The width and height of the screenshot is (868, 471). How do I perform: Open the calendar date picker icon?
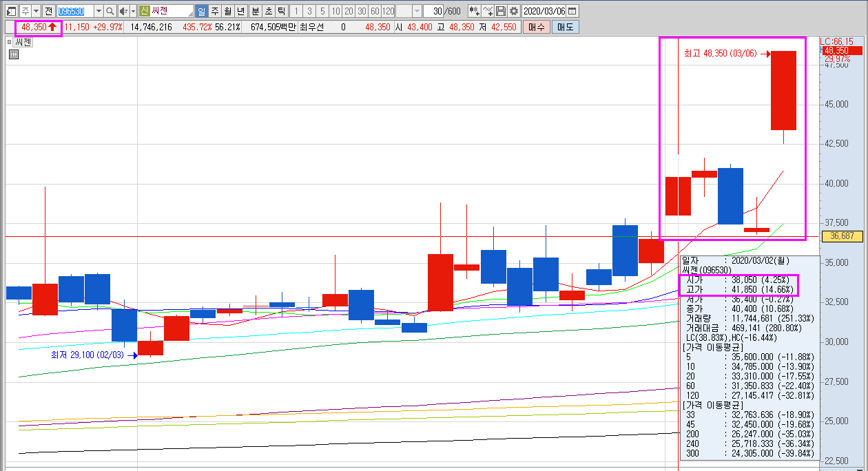[x=572, y=11]
